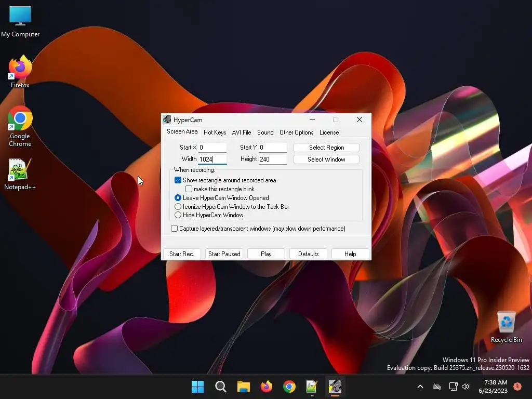
Task: Open My Computer desktop icon
Action: [x=20, y=21]
